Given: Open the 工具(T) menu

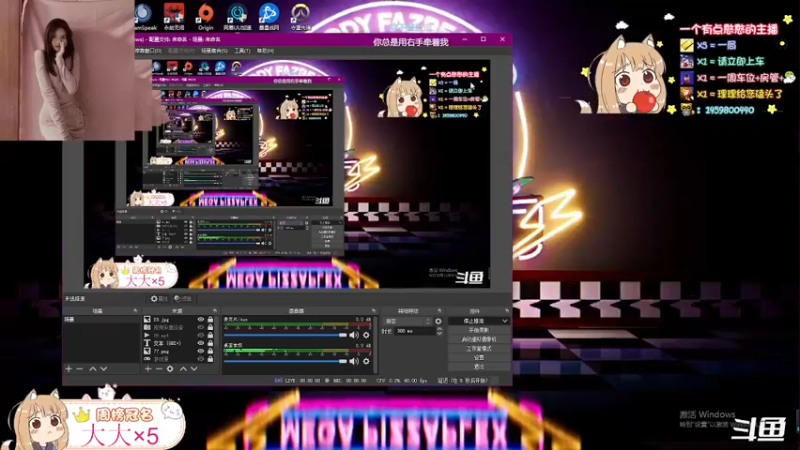Looking at the screenshot, I should tap(242, 51).
